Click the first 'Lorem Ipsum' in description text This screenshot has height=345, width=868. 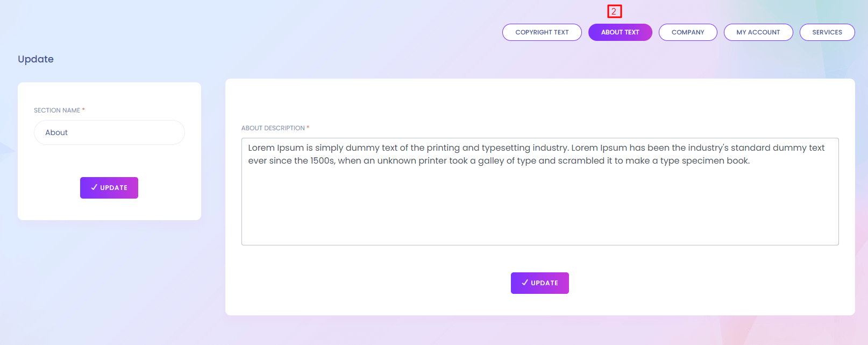pyautogui.click(x=276, y=148)
